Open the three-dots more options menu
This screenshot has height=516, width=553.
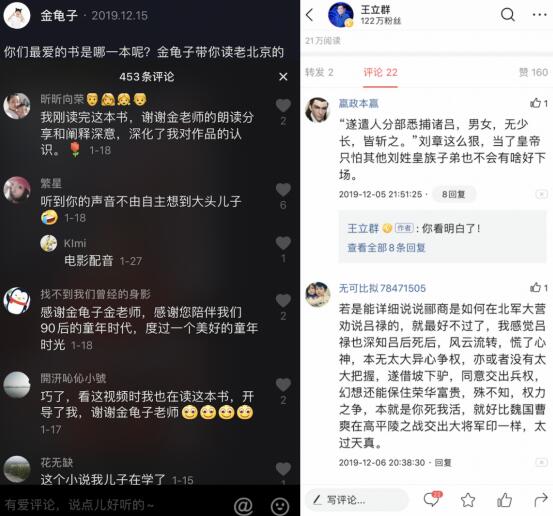pyautogui.click(x=540, y=15)
